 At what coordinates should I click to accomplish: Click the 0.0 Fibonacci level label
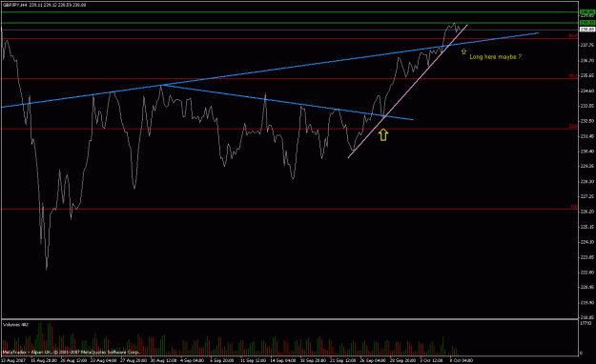tap(574, 207)
